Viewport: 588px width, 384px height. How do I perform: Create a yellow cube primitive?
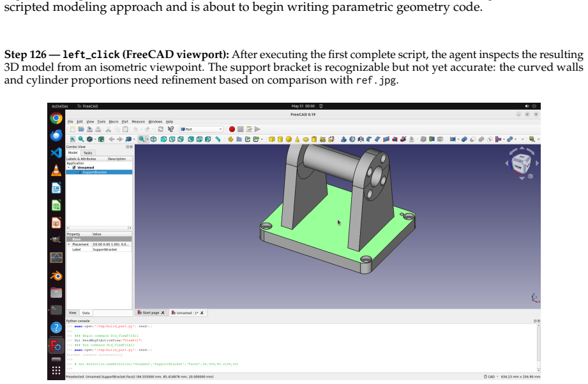coord(272,139)
